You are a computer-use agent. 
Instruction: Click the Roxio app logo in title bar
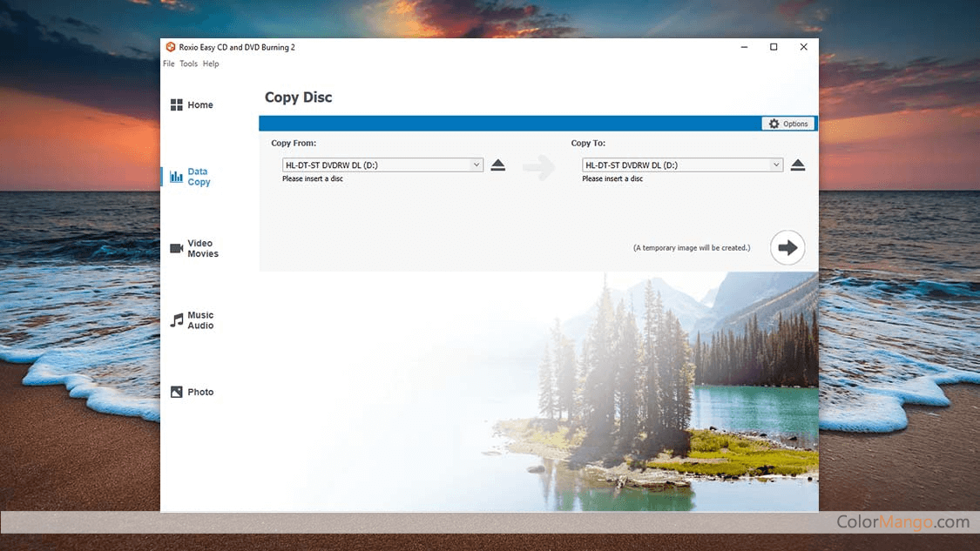171,47
